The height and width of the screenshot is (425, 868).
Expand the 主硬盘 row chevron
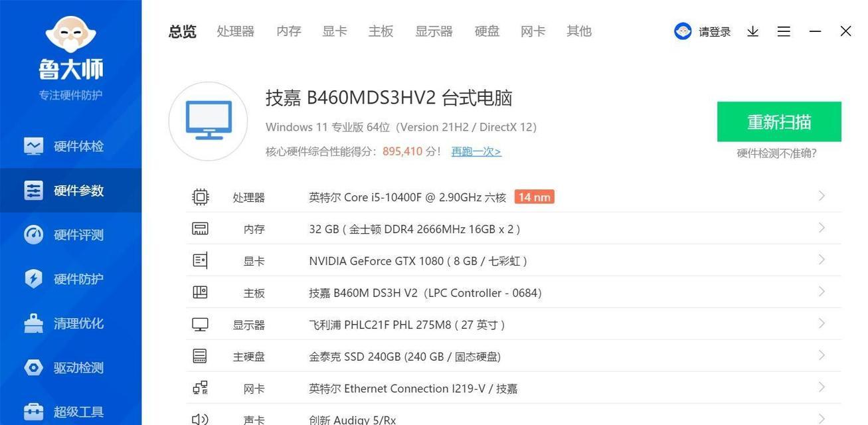click(x=822, y=355)
